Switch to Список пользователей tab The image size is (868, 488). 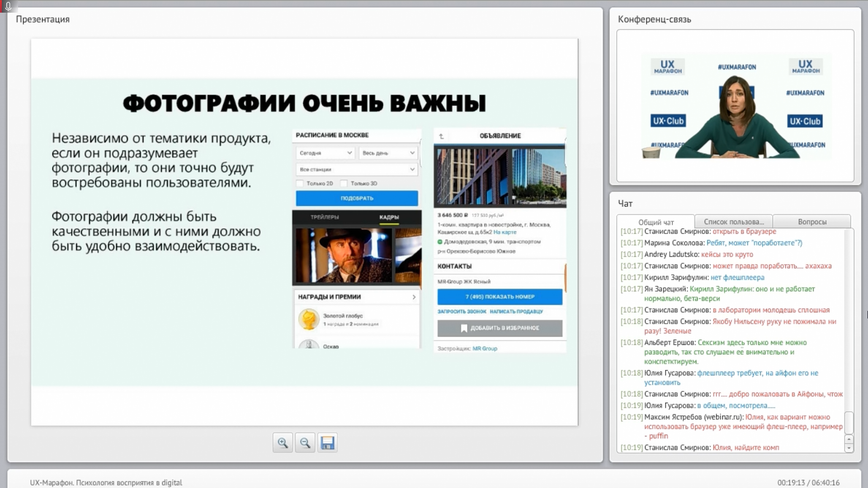coord(733,222)
